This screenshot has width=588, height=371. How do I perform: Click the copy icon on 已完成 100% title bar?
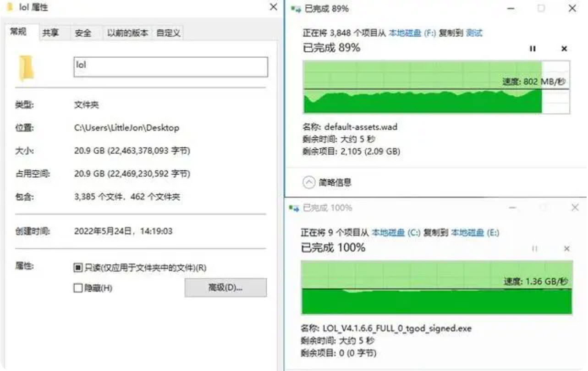[x=295, y=207]
